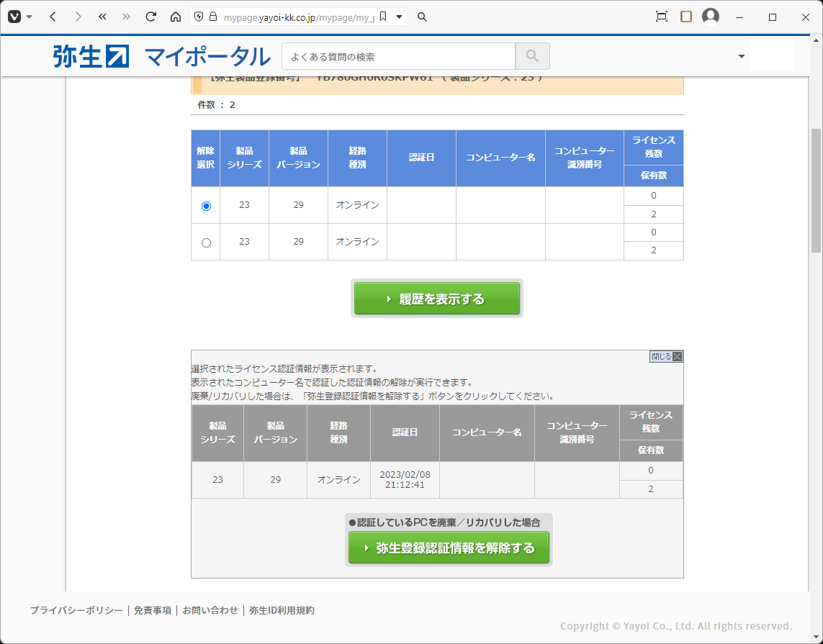Open the Vivaldi main menu icon
Viewport: 823px width, 644px height.
pos(14,17)
